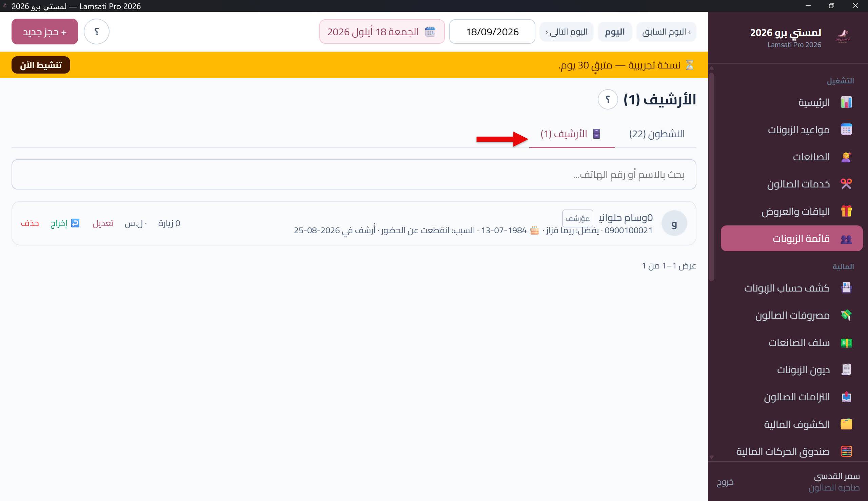This screenshot has width=868, height=501.
Task: Click the client name 0وسام حلواني
Action: 626,218
